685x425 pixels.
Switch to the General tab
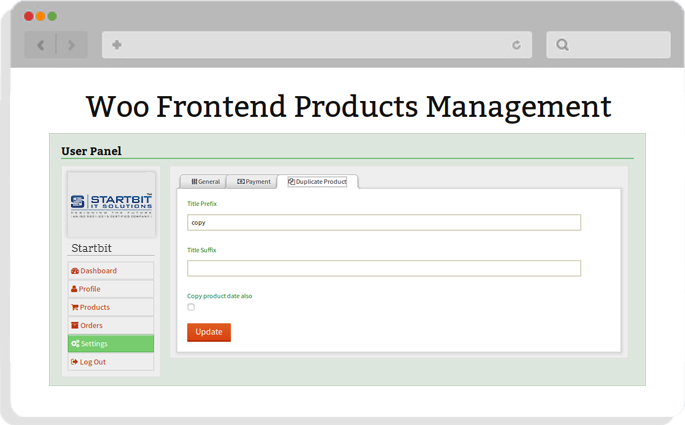coord(205,182)
